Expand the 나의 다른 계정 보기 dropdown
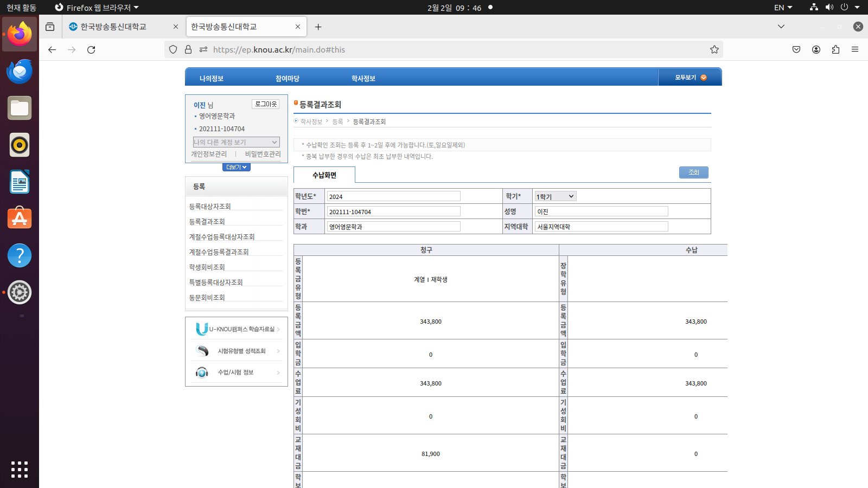The width and height of the screenshot is (868, 488). pos(236,142)
